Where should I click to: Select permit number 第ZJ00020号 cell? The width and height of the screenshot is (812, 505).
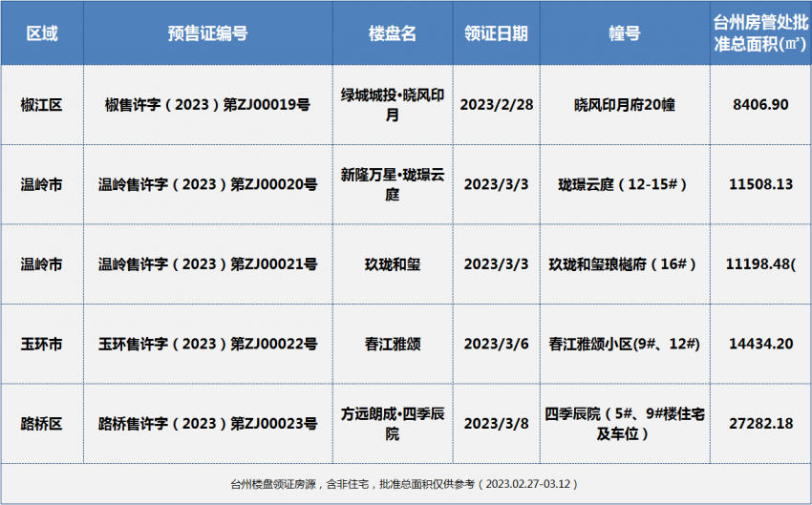point(207,184)
